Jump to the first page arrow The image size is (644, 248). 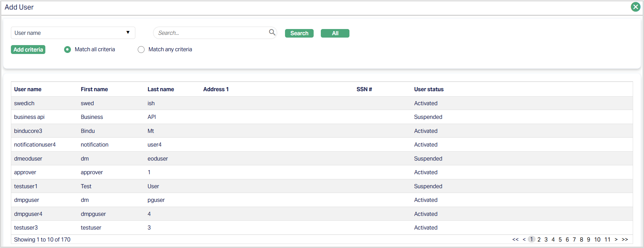(x=515, y=239)
